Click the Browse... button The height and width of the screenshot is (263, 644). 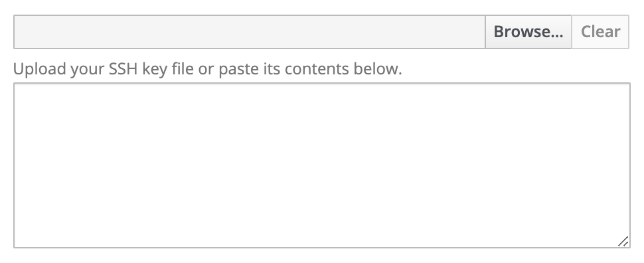tap(528, 32)
